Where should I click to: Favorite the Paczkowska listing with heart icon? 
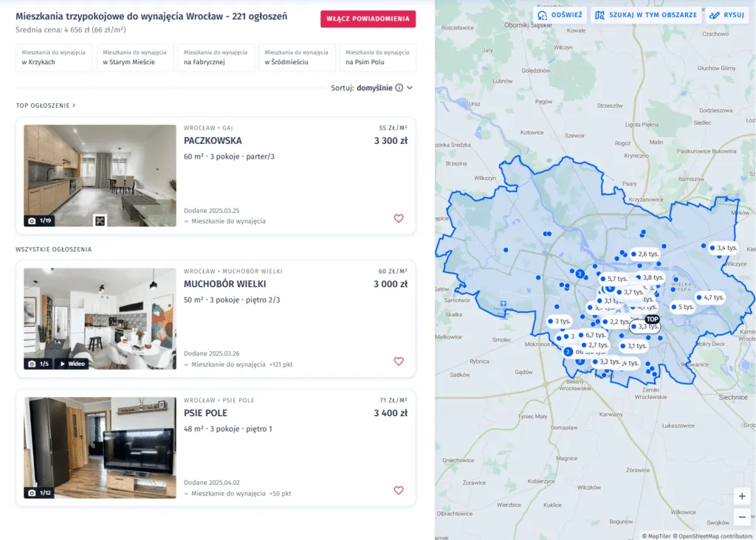coord(398,218)
